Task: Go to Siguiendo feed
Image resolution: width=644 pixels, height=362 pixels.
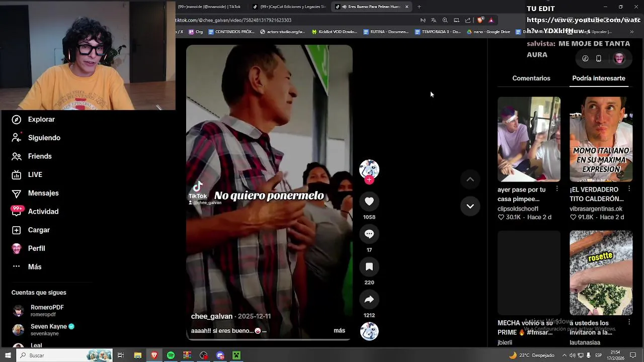Action: [36, 138]
